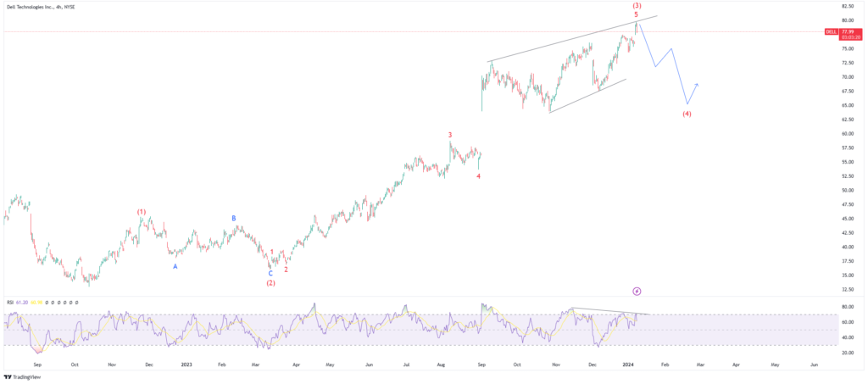Click the blue C correction label

[x=270, y=273]
